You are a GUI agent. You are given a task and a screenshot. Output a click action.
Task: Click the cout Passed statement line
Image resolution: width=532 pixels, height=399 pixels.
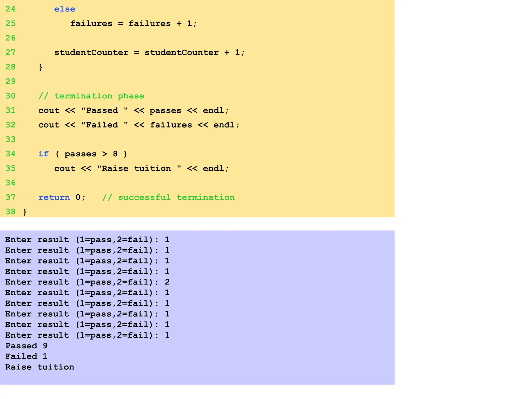click(134, 110)
